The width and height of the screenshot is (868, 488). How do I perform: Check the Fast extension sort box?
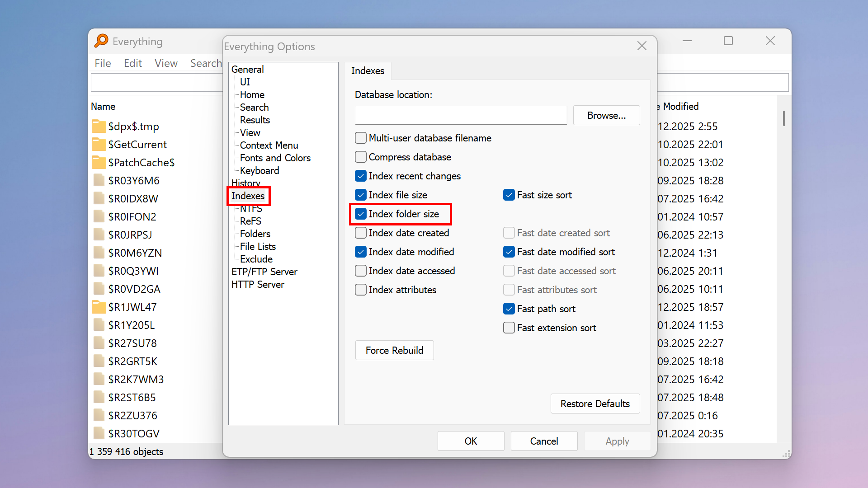tap(509, 328)
